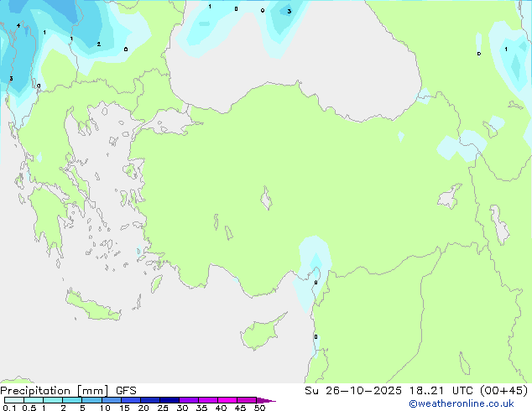Click the 'GFS' model label
The image size is (532, 411).
point(126,391)
